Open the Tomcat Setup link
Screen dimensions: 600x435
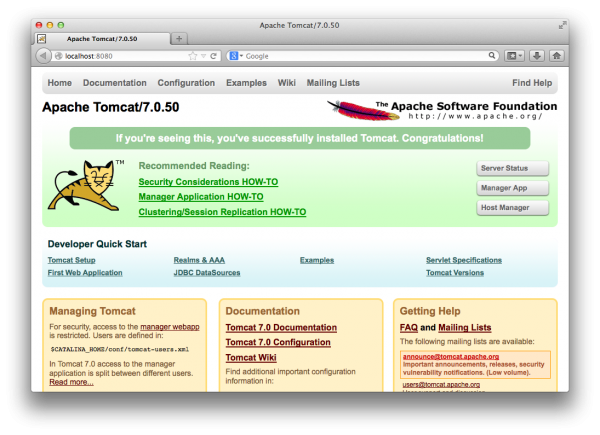click(72, 260)
